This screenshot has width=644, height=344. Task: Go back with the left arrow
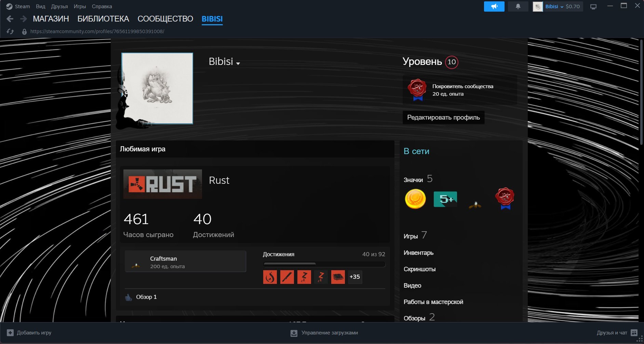[10, 19]
